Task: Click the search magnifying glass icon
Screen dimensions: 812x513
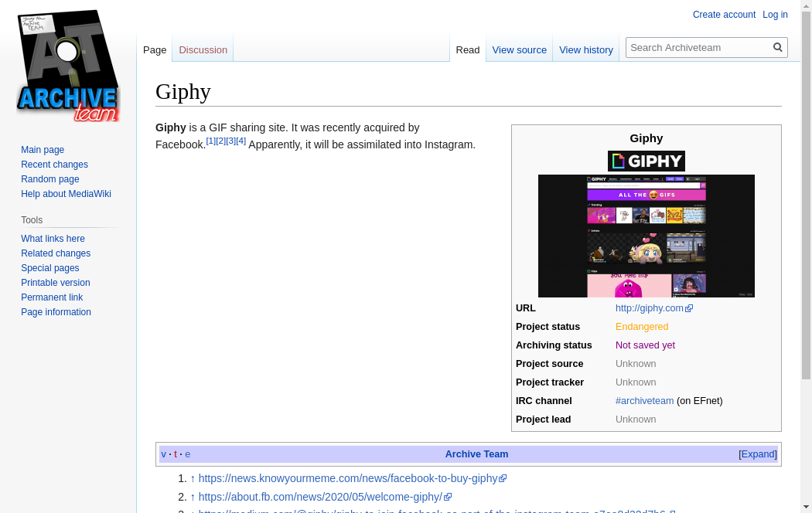Action: point(777,47)
